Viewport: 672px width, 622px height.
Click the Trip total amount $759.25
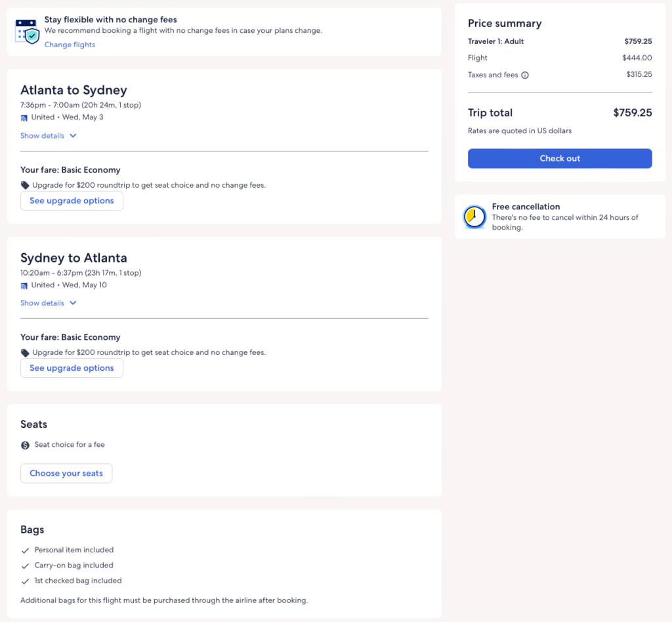click(632, 113)
